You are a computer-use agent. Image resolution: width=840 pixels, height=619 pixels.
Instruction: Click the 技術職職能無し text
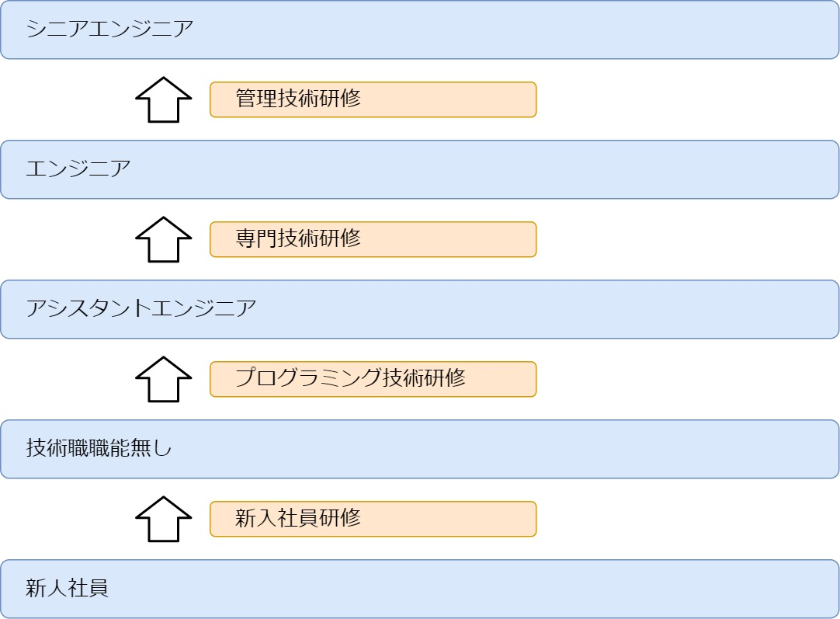coord(99,448)
